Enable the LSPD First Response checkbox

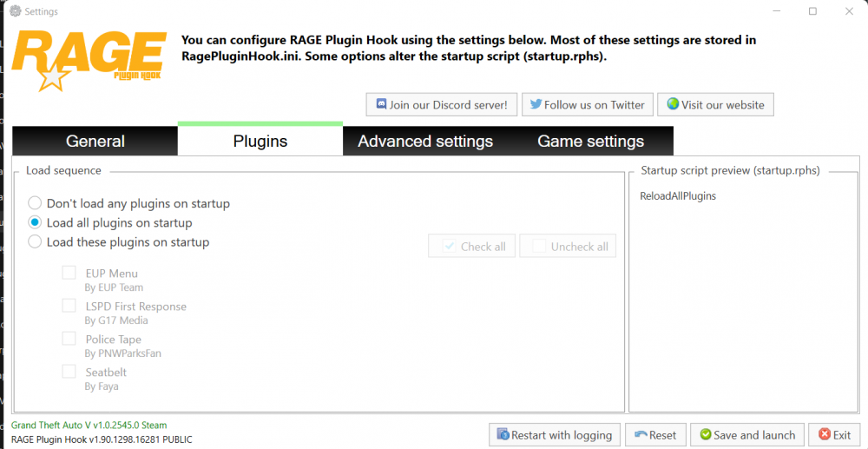pyautogui.click(x=69, y=306)
